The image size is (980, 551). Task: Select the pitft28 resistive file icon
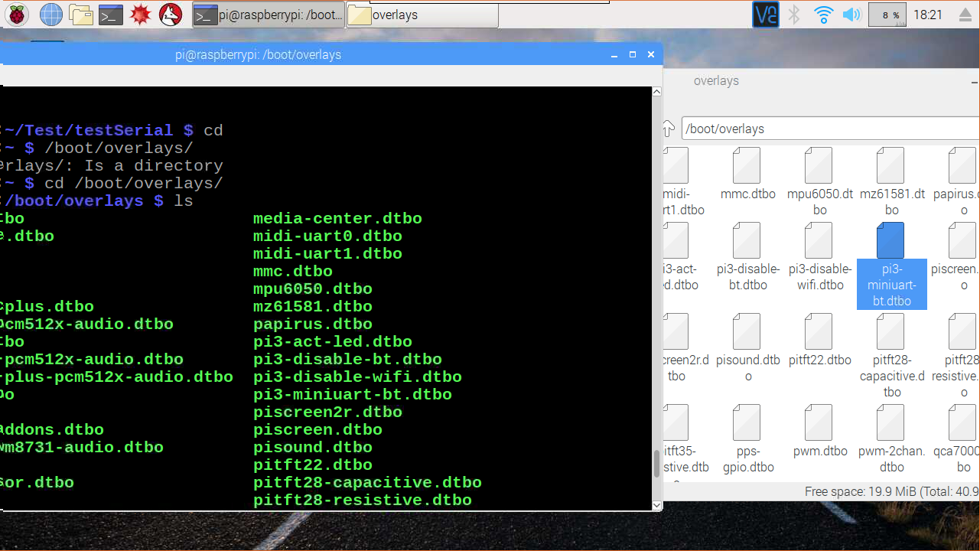pyautogui.click(x=962, y=331)
